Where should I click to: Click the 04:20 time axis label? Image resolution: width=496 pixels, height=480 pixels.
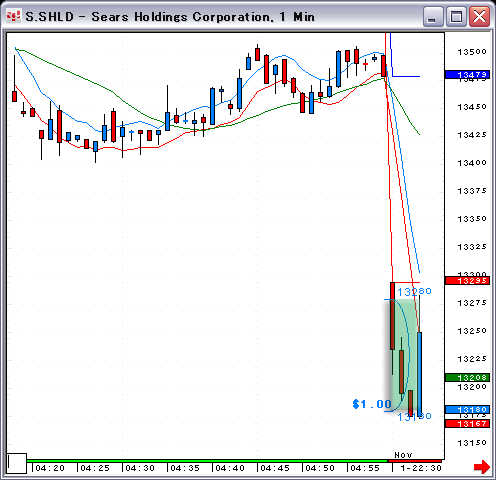click(50, 468)
